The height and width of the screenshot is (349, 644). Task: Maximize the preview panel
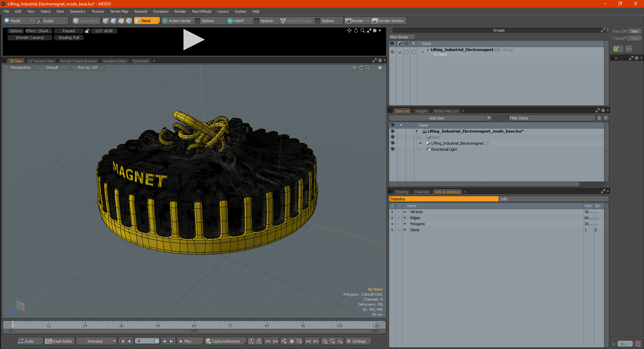point(369,31)
